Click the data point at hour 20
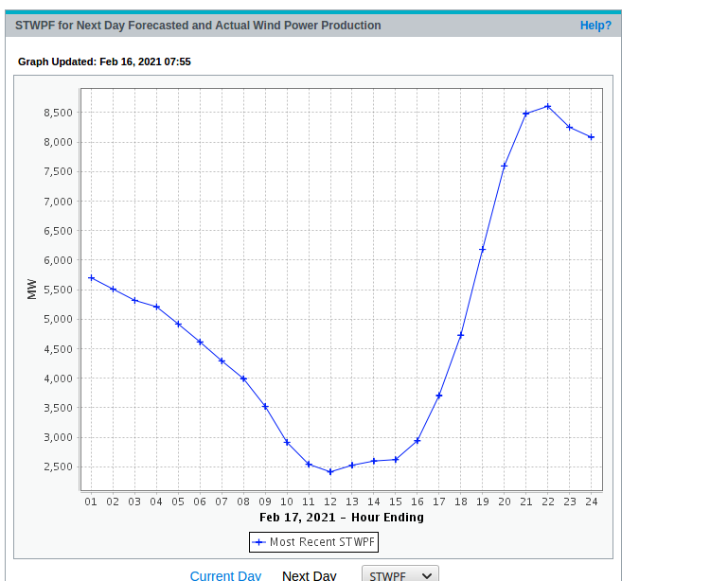Screen dimensions: 728x581 (x=505, y=166)
